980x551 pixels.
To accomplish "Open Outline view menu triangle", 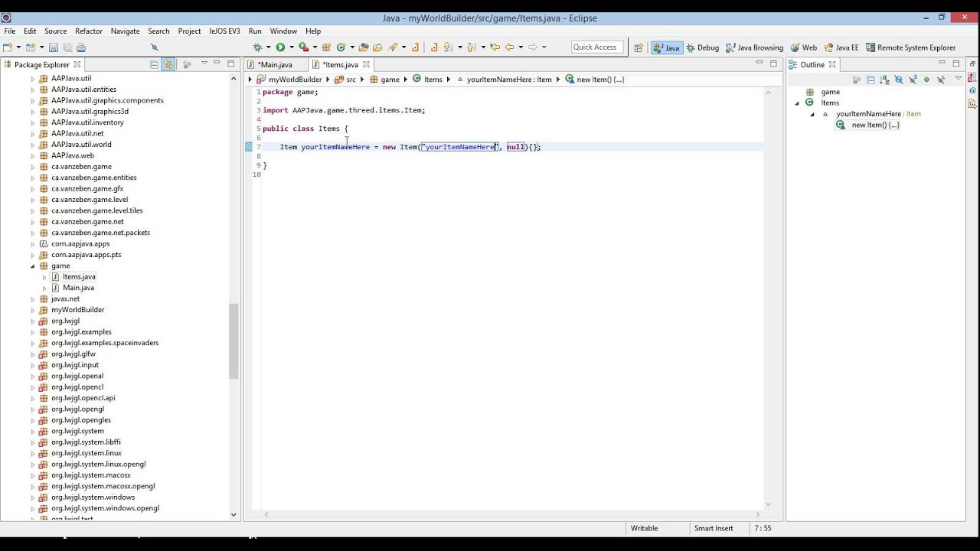I will click(959, 78).
